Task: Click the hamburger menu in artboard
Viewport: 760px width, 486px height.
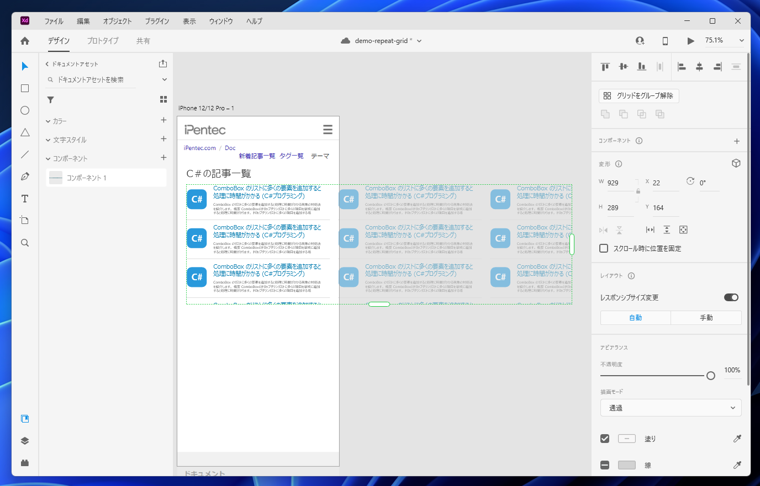Action: [328, 129]
